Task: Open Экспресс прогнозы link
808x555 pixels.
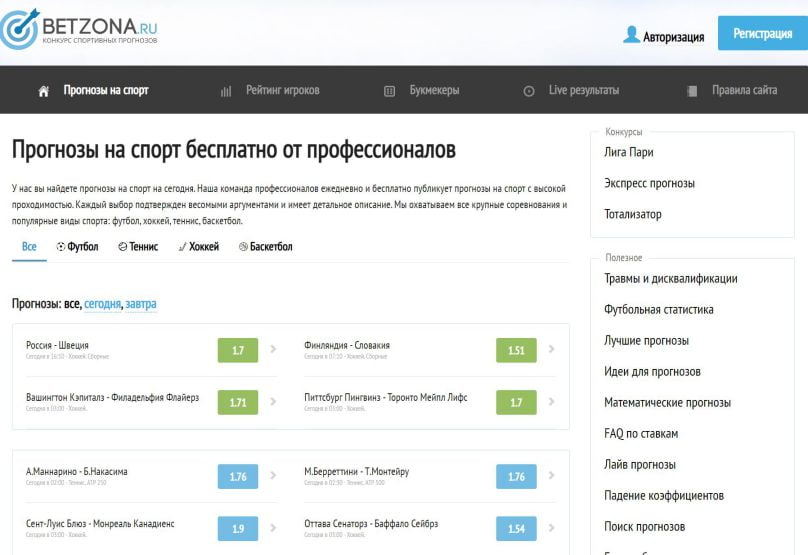Action: tap(649, 183)
